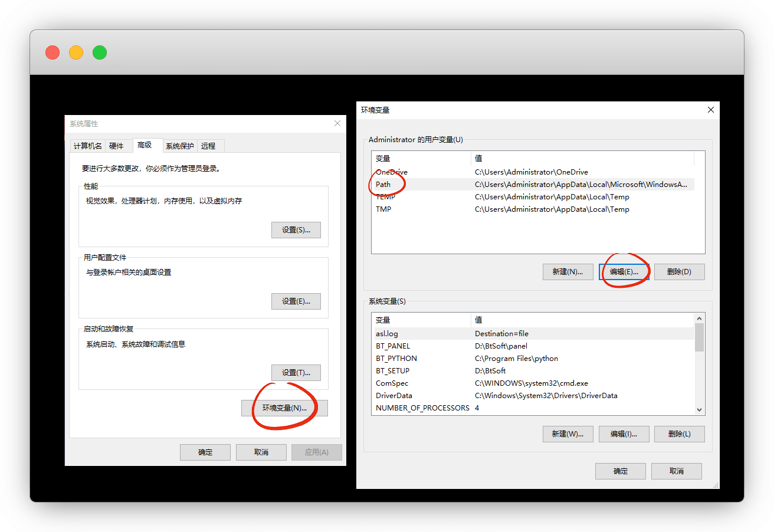
Task: Open user profiles 设置(E)... button
Action: 296,301
